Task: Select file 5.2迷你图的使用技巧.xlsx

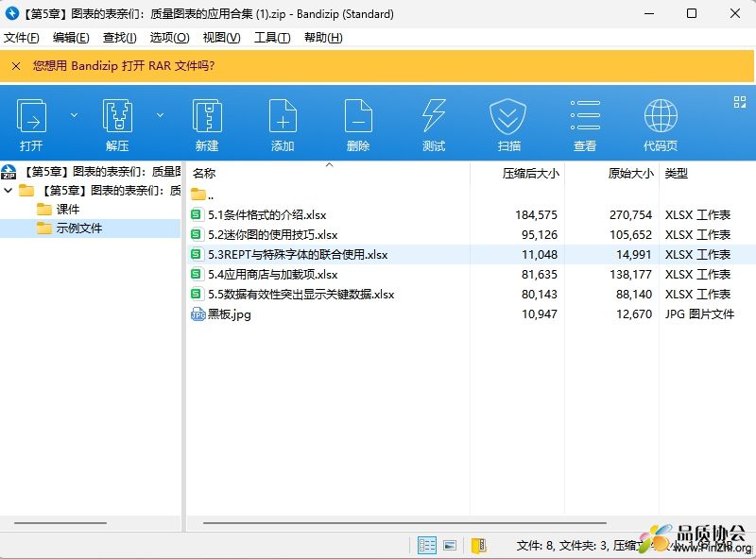Action: [x=273, y=235]
